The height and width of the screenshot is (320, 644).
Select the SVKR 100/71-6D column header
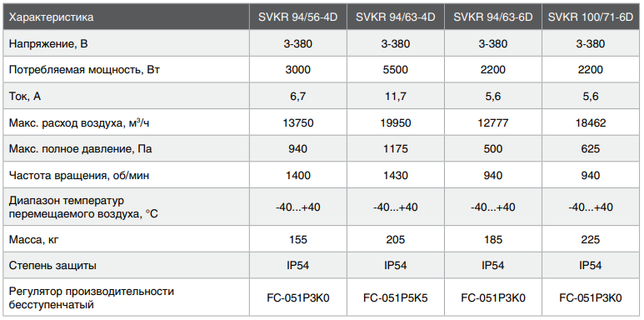[x=591, y=17]
